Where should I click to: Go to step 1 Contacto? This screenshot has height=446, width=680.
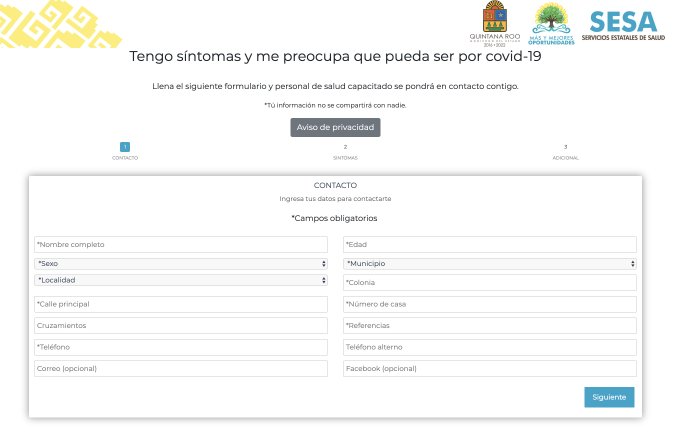point(125,151)
